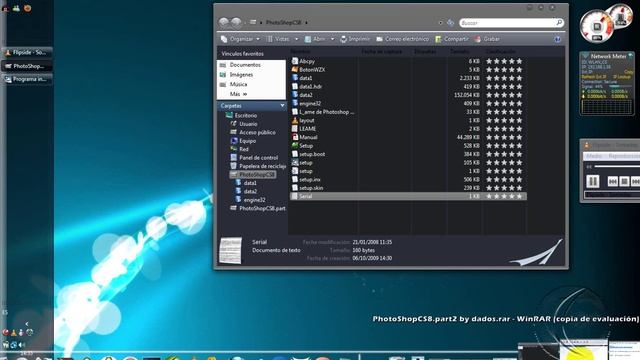Image resolution: width=640 pixels, height=360 pixels.
Task: Select the setup.inx file
Action: [306, 180]
